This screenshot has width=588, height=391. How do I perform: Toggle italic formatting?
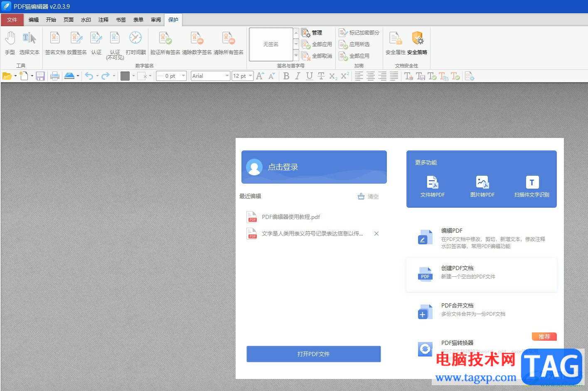point(298,76)
